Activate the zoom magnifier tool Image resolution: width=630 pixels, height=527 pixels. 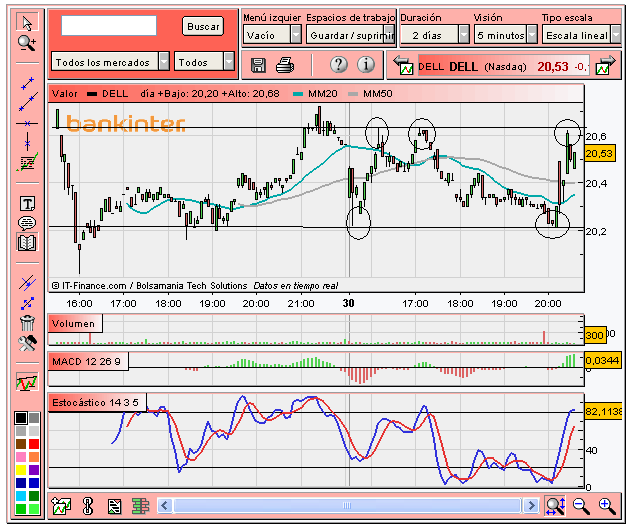coord(27,43)
